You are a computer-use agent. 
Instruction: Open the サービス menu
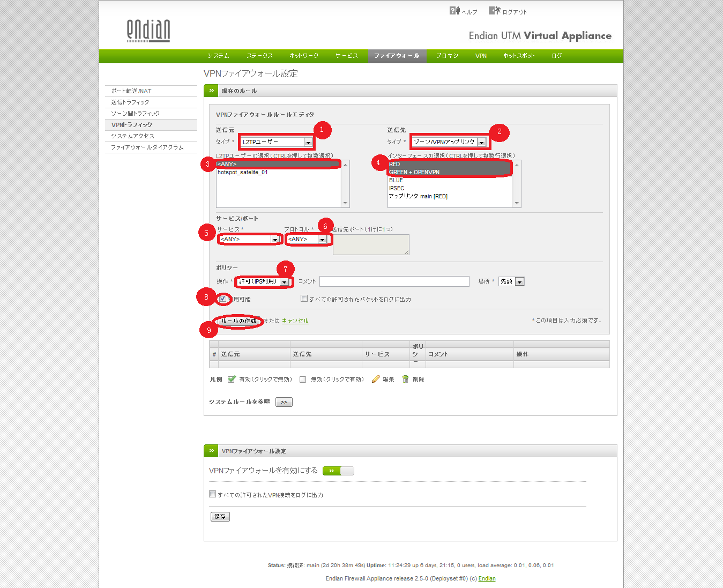pyautogui.click(x=347, y=56)
